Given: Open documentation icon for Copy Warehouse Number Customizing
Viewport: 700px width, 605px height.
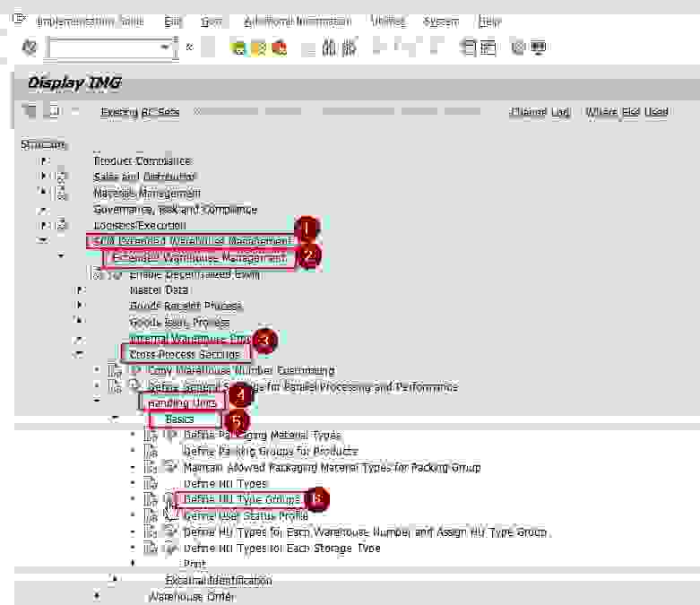Looking at the screenshot, I should point(115,370).
